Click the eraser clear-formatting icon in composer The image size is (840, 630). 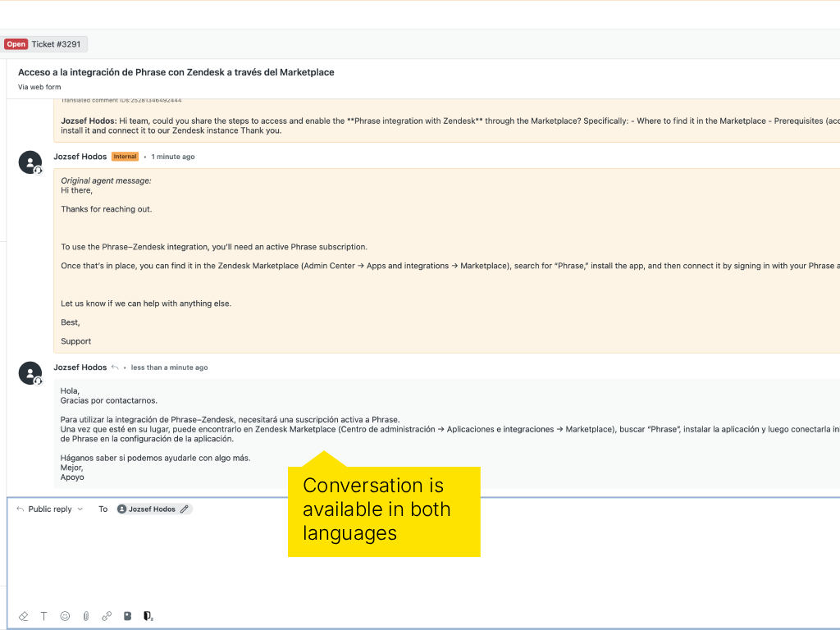click(23, 616)
